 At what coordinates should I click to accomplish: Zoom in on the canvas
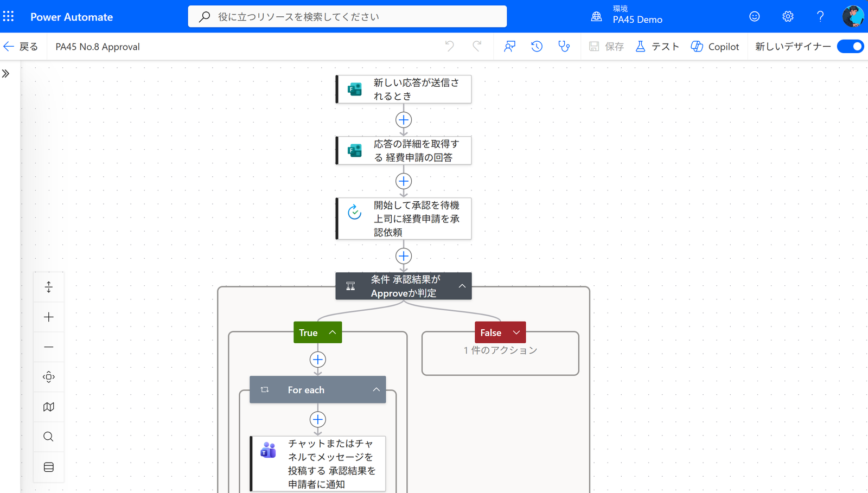coord(49,317)
